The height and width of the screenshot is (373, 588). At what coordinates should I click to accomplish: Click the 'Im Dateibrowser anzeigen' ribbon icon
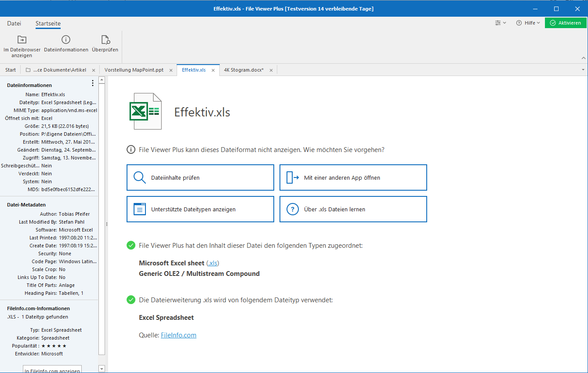click(22, 40)
